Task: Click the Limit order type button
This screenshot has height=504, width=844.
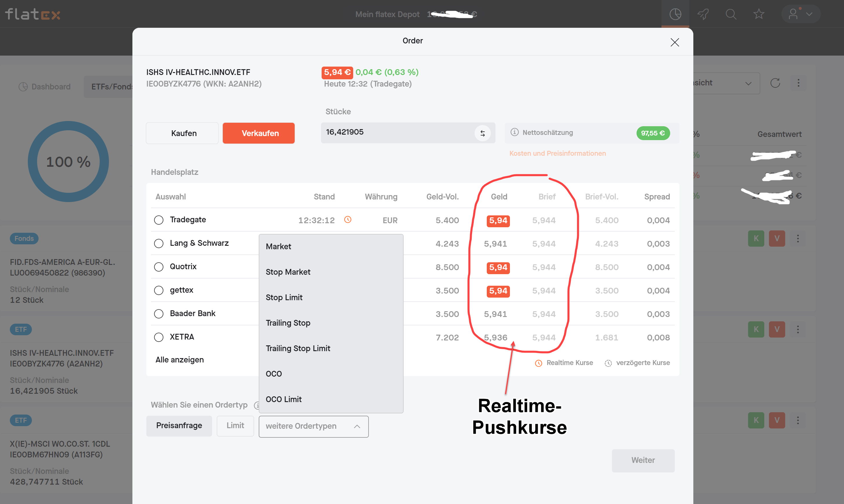Action: 235,426
